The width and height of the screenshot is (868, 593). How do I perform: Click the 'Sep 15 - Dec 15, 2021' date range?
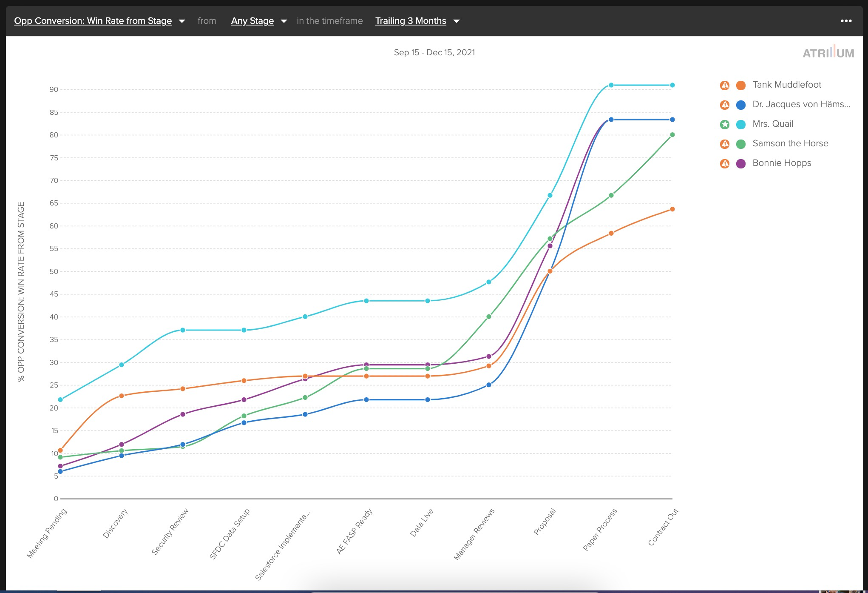coord(434,52)
